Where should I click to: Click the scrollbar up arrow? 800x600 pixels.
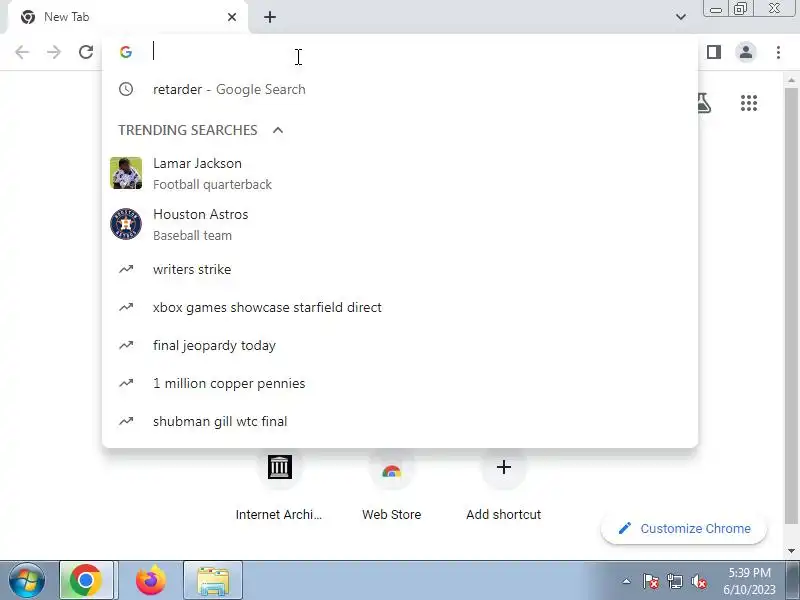click(x=791, y=81)
